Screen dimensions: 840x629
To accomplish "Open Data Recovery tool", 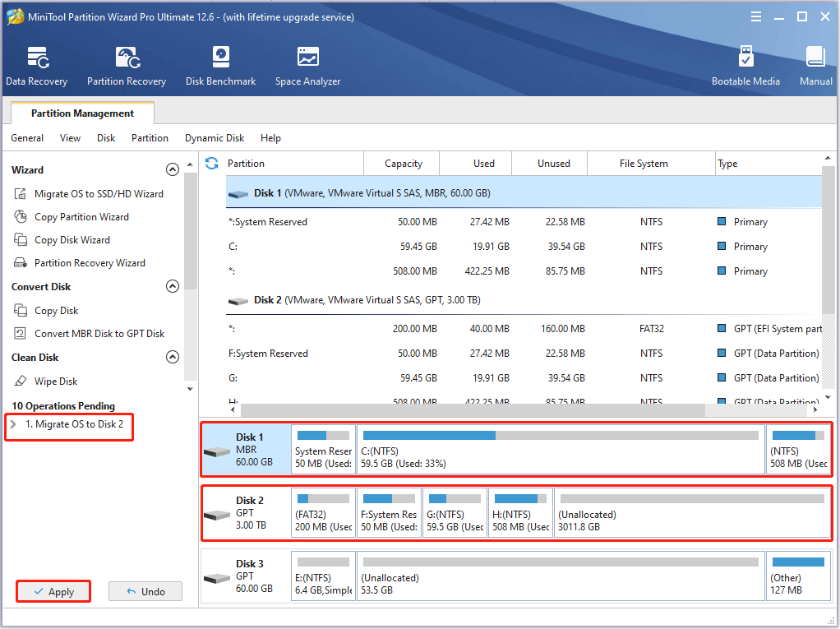I will pyautogui.click(x=36, y=67).
